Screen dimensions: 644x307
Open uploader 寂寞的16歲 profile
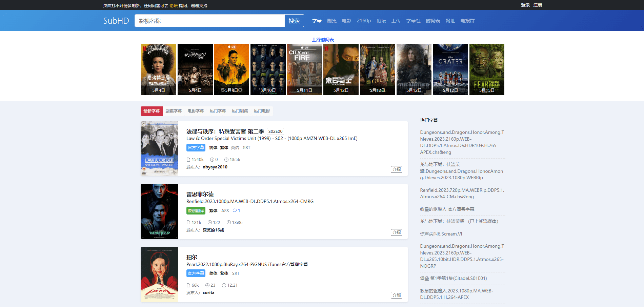pyautogui.click(x=213, y=230)
